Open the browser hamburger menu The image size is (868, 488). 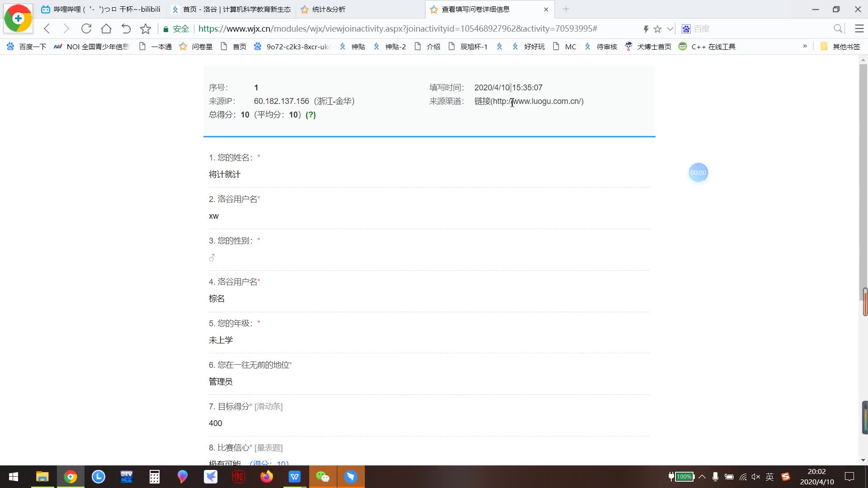[859, 29]
